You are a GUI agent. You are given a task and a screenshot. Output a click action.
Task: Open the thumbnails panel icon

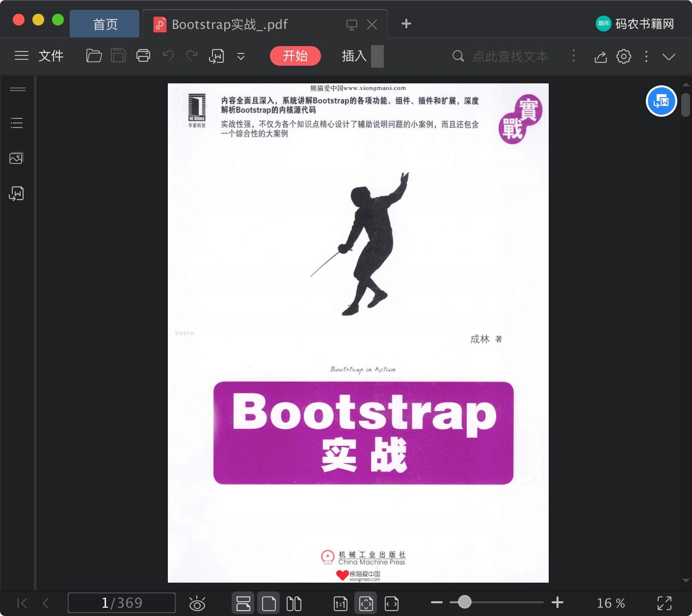click(16, 158)
